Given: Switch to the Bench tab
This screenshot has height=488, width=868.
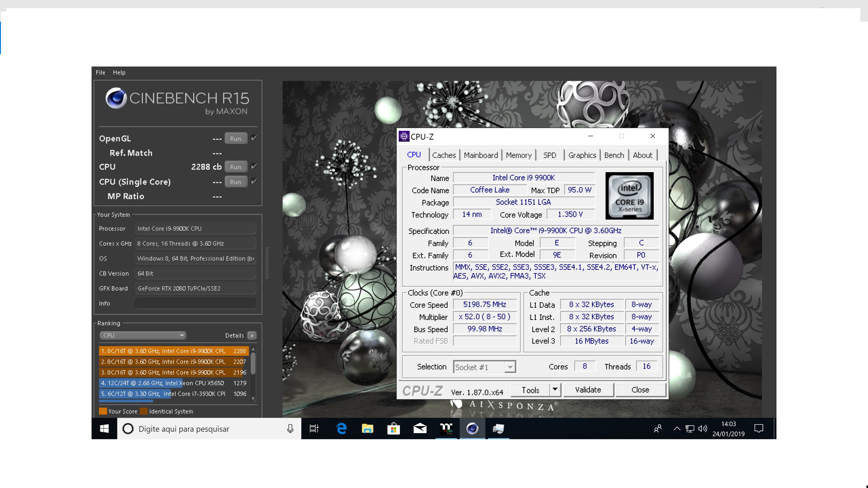Looking at the screenshot, I should click(x=614, y=155).
